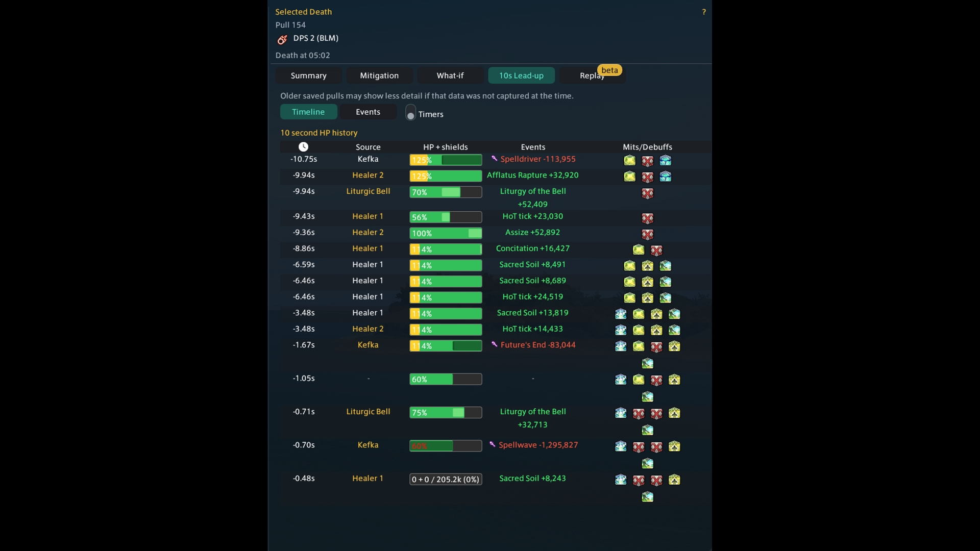Switch to Events view
This screenshot has height=551, width=980.
pos(368,112)
